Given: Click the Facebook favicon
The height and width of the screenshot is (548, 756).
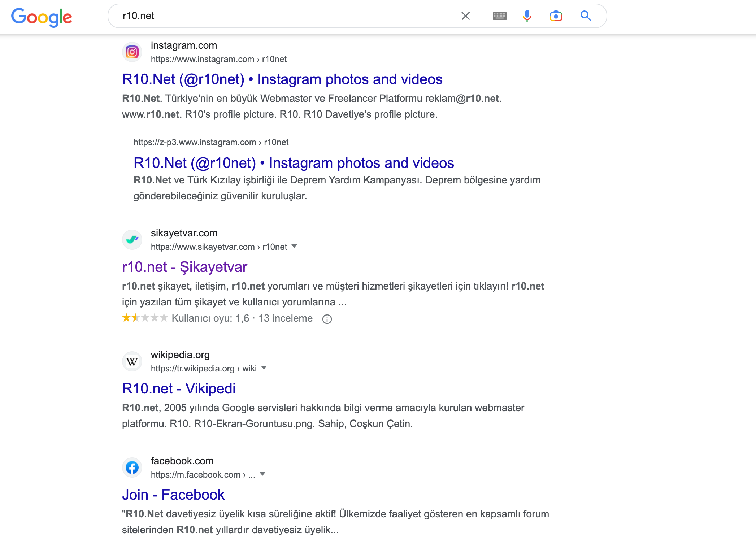Looking at the screenshot, I should click(132, 467).
